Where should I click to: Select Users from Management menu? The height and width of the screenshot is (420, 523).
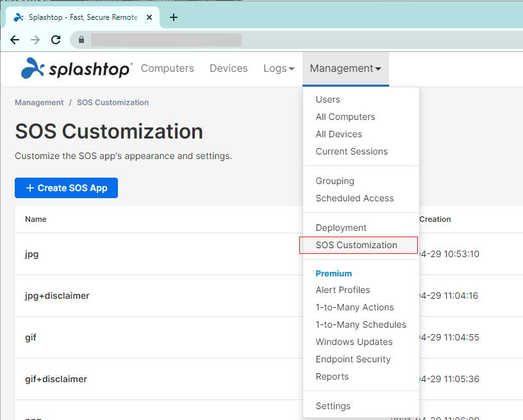coord(328,99)
